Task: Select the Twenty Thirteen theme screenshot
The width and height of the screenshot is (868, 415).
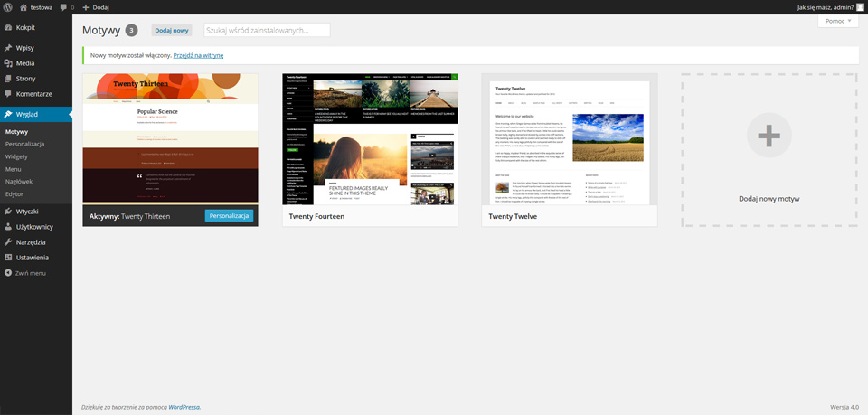Action: coord(171,139)
